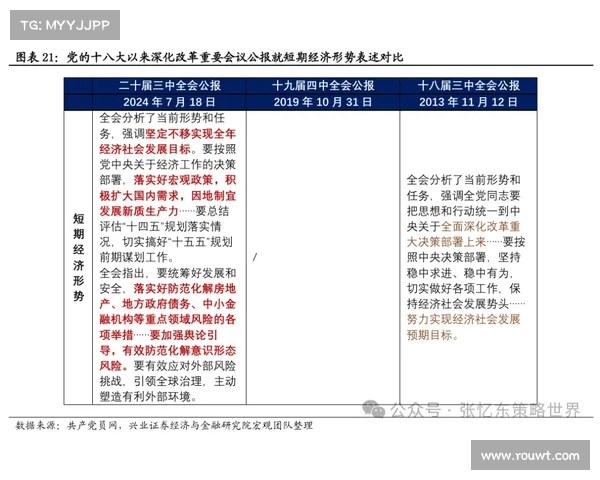This screenshot has width=600, height=480.
Task: Click red line '产、地方政府债务、中小金'
Action: click(167, 304)
